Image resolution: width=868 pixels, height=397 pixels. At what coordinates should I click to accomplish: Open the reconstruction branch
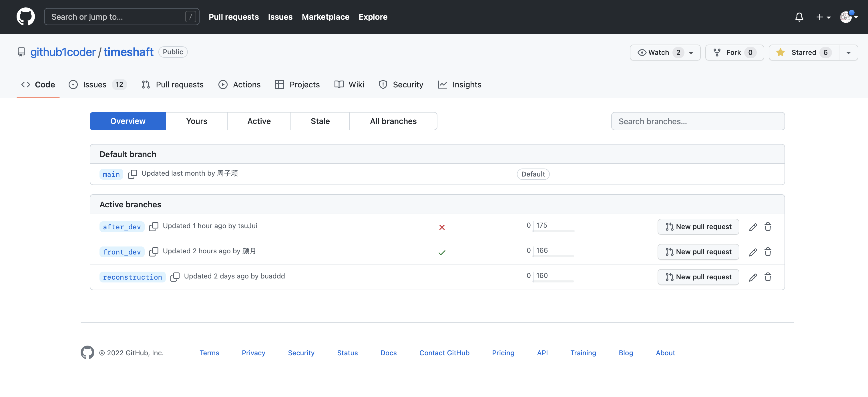(132, 277)
